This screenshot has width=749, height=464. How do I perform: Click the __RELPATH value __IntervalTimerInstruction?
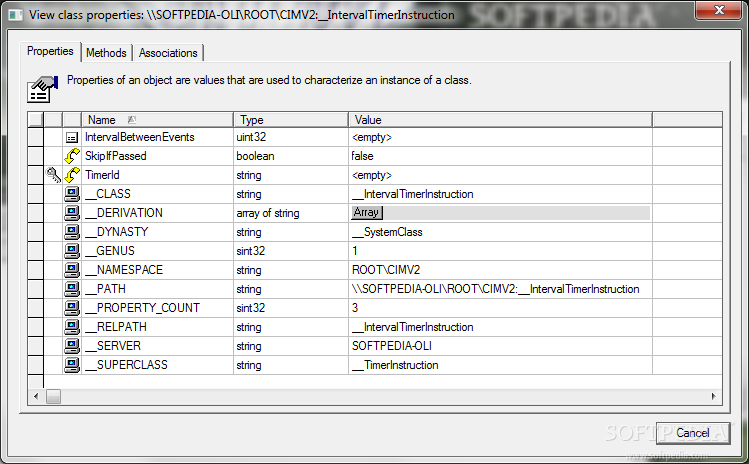[x=413, y=327]
